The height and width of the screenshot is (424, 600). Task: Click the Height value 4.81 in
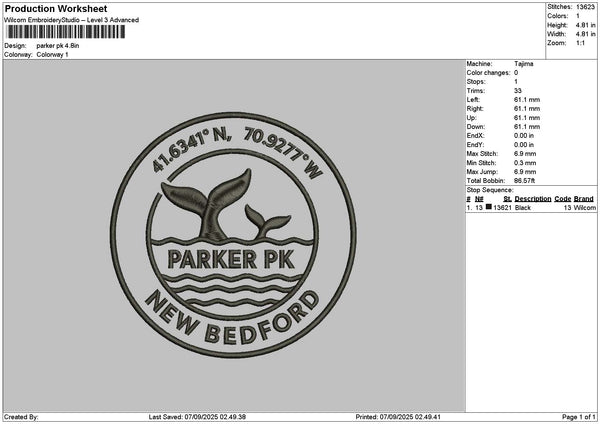tap(585, 25)
